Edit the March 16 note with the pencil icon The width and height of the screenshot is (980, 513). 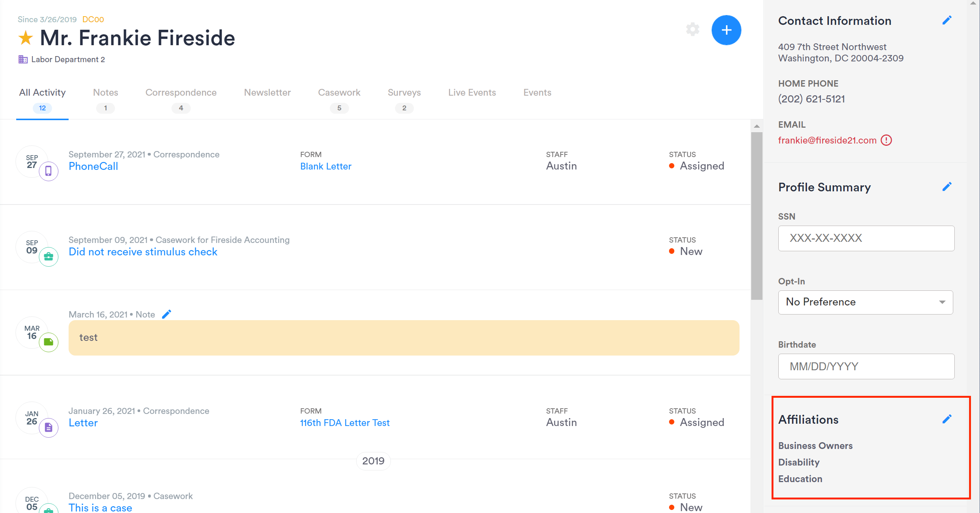point(167,314)
